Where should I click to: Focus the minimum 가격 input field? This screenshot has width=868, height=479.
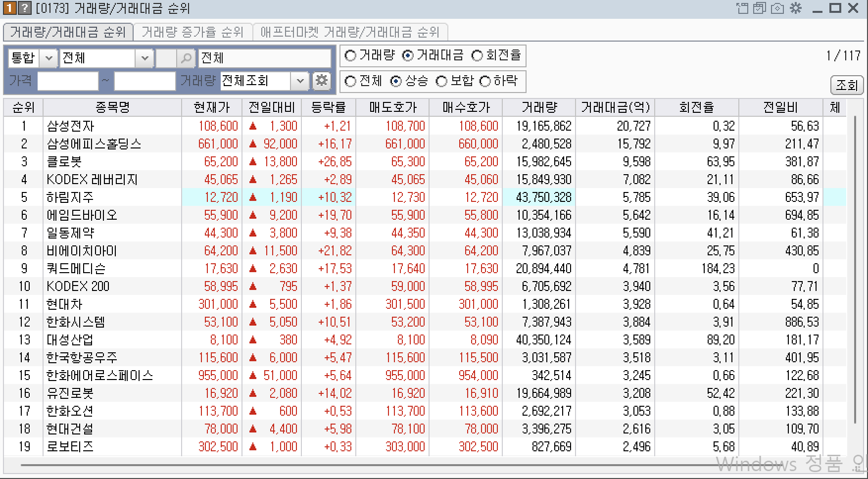click(68, 81)
